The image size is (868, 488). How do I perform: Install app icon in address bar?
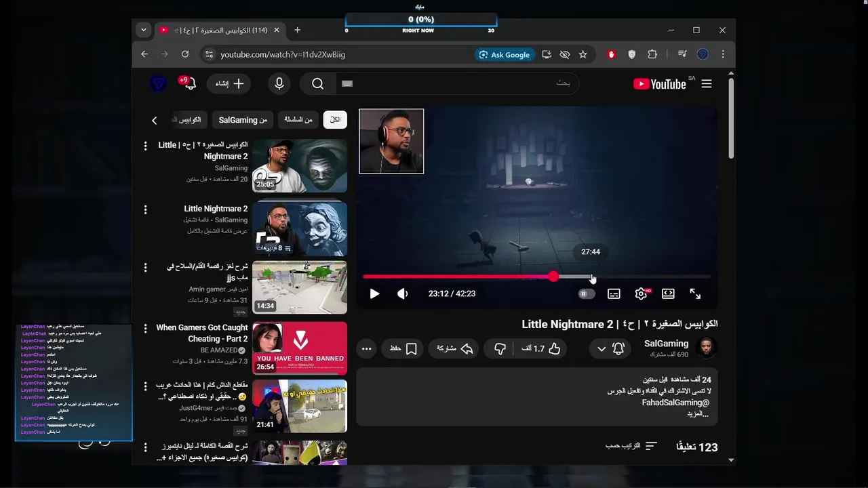(x=547, y=54)
